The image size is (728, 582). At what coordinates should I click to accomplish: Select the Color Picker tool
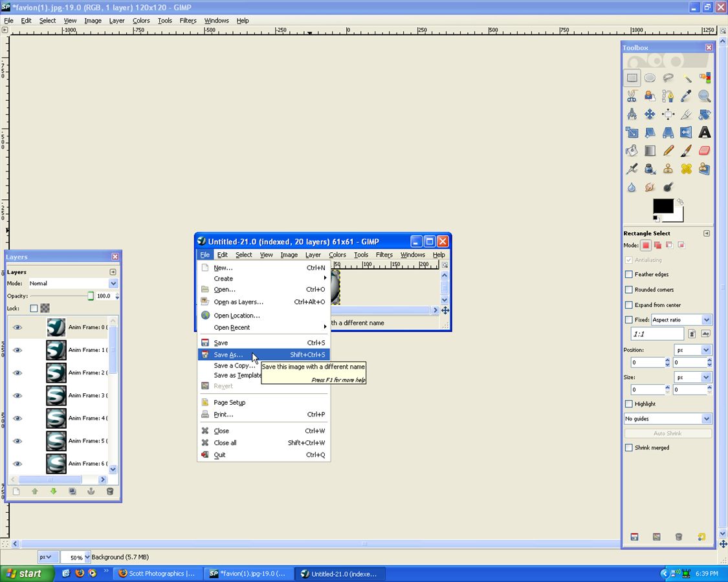pyautogui.click(x=686, y=96)
